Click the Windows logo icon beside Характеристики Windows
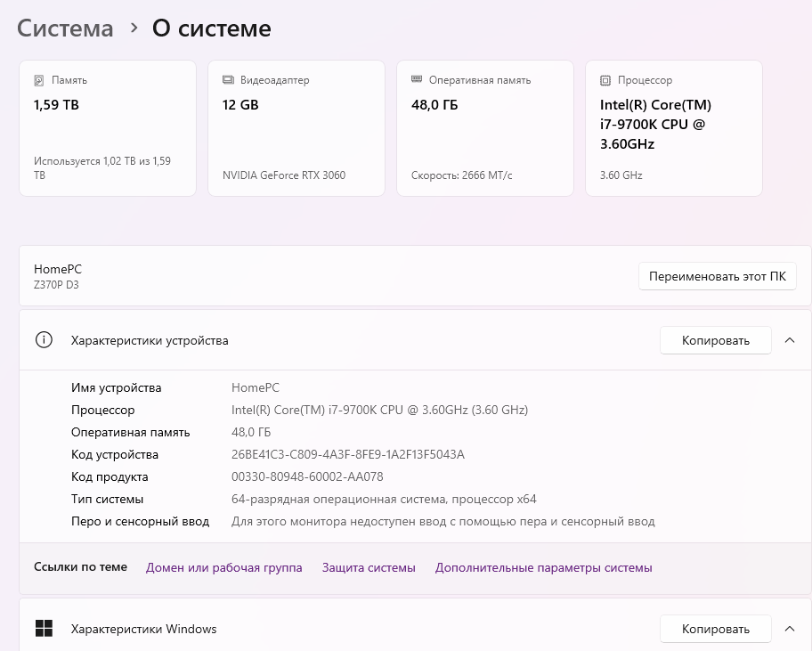This screenshot has height=651, width=812. (44, 629)
